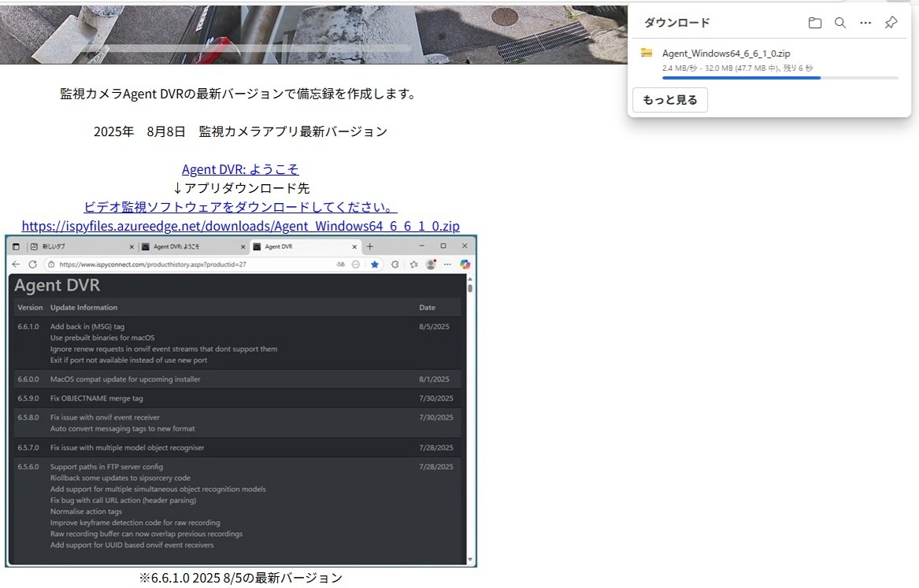Viewport: 919px width, 588px height.
Task: Click the caption ※6.6.1.0 2025 8/5の最新バージョン
Action: [x=241, y=578]
